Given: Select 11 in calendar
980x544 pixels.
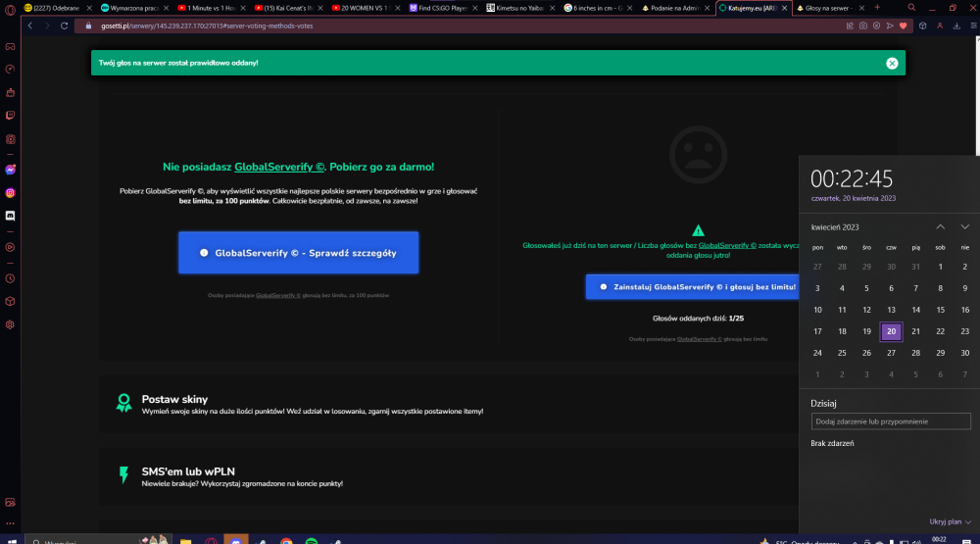Looking at the screenshot, I should [842, 310].
